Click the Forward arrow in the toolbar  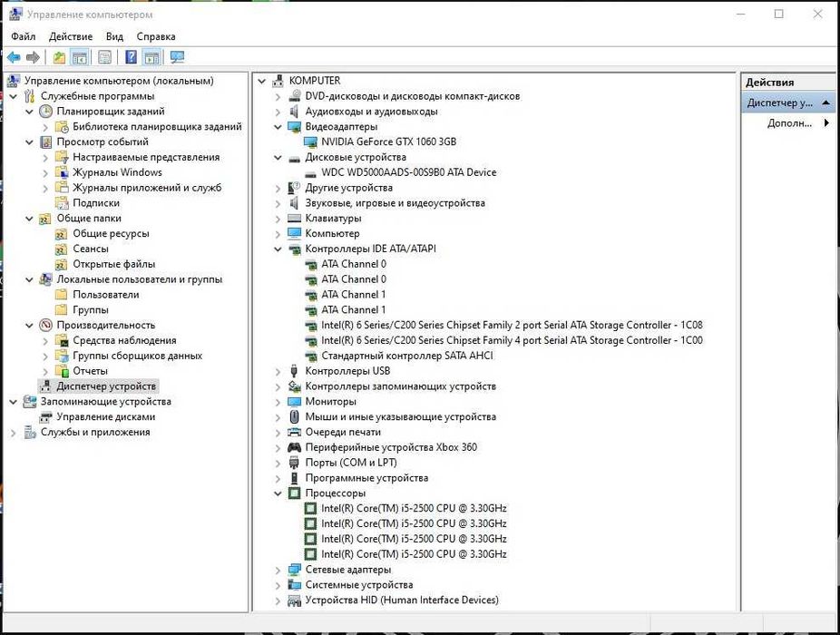[x=33, y=57]
